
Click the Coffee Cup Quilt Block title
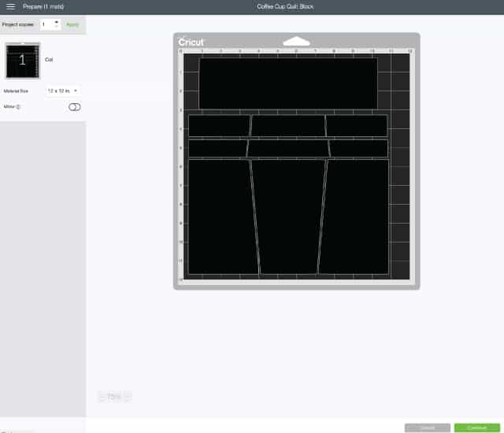[x=285, y=6]
